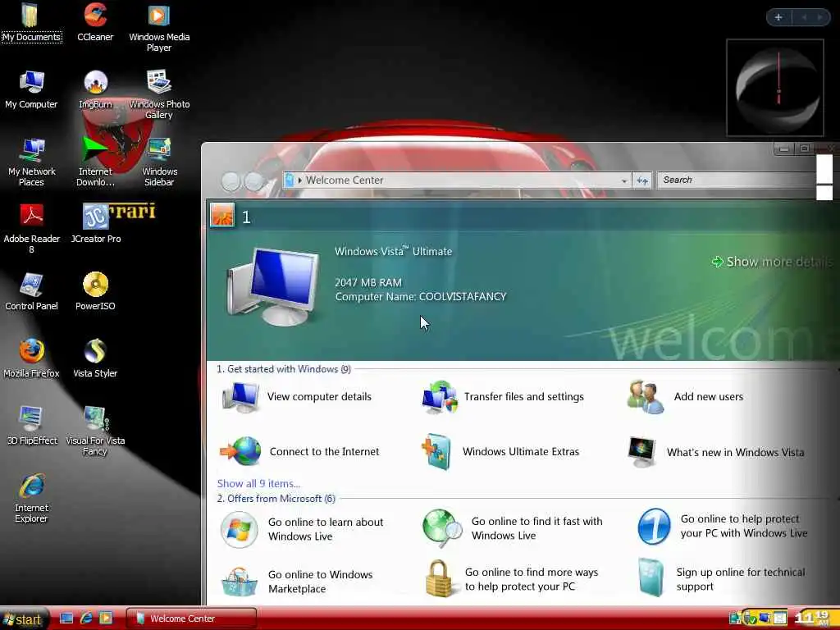Open the address bar dropdown arrow
Viewport: 840px width, 630px height.
point(624,181)
